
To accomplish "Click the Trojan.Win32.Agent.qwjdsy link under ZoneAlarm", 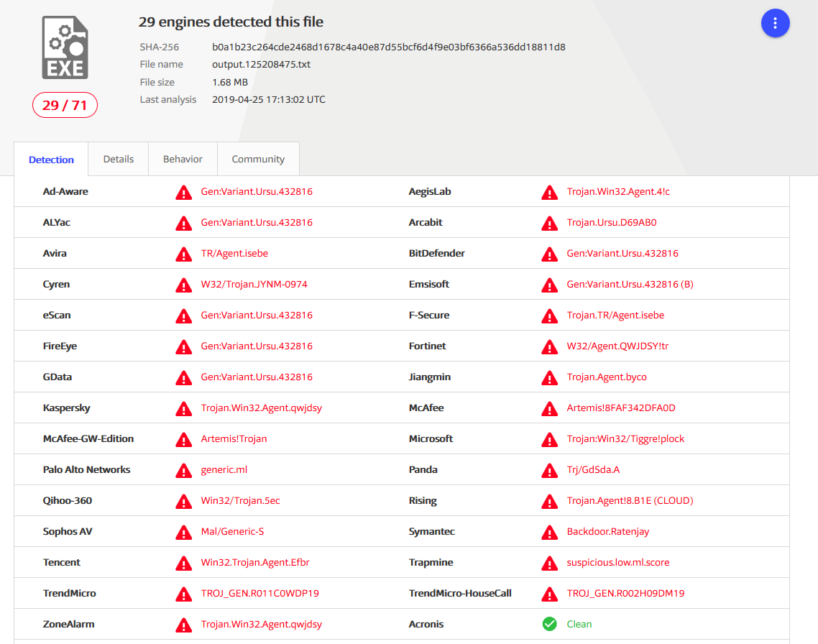I will 261,624.
